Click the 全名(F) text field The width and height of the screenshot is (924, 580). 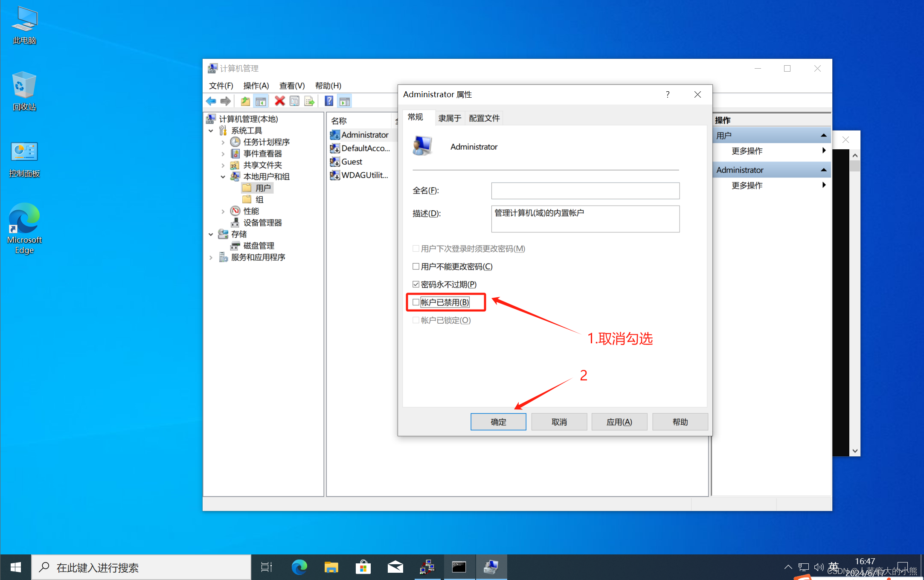585,191
